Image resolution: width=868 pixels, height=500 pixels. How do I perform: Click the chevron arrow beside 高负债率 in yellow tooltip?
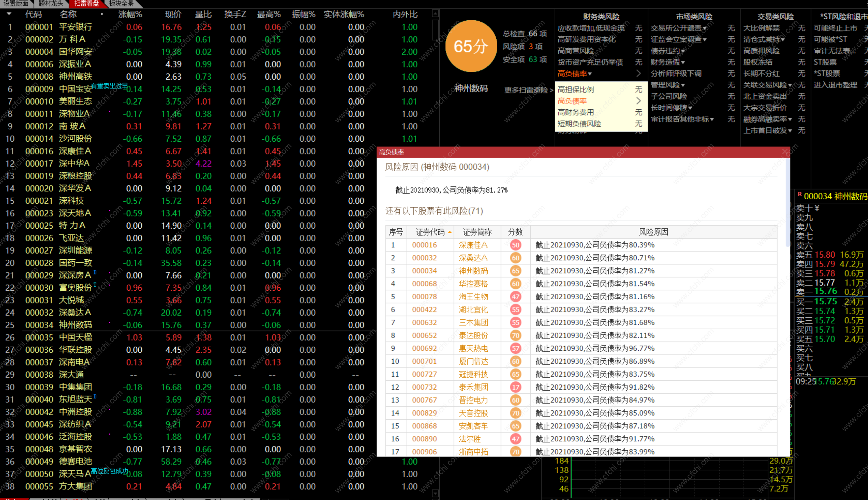tap(638, 101)
